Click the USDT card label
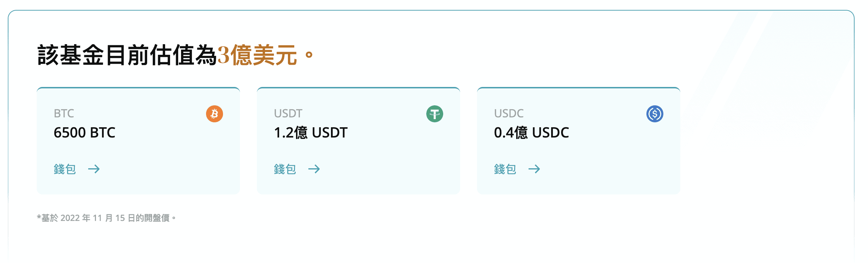 tap(288, 113)
